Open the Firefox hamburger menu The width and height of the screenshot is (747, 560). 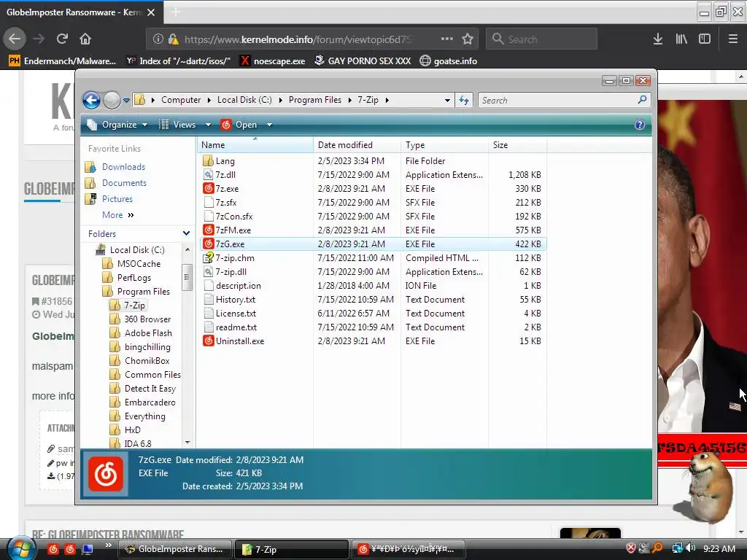point(733,39)
